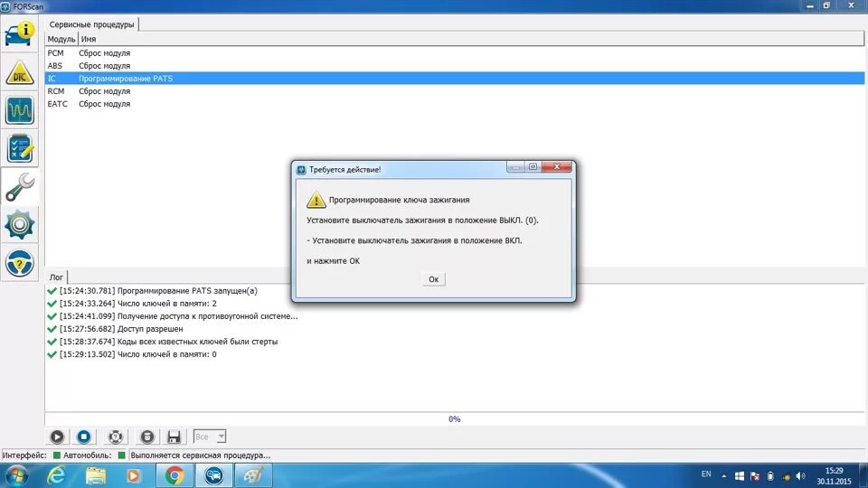Screen dimensions: 868x488
Task: Click the play button to start procedure
Action: tap(57, 436)
